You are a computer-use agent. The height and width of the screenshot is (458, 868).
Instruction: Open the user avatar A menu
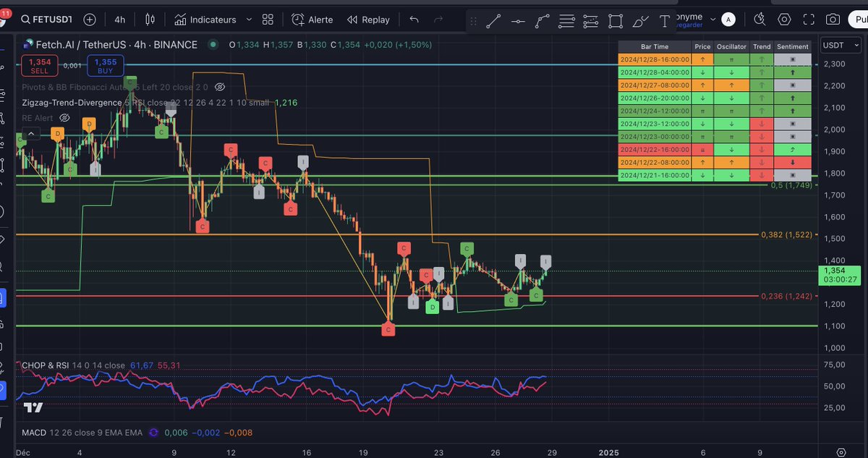tap(729, 20)
